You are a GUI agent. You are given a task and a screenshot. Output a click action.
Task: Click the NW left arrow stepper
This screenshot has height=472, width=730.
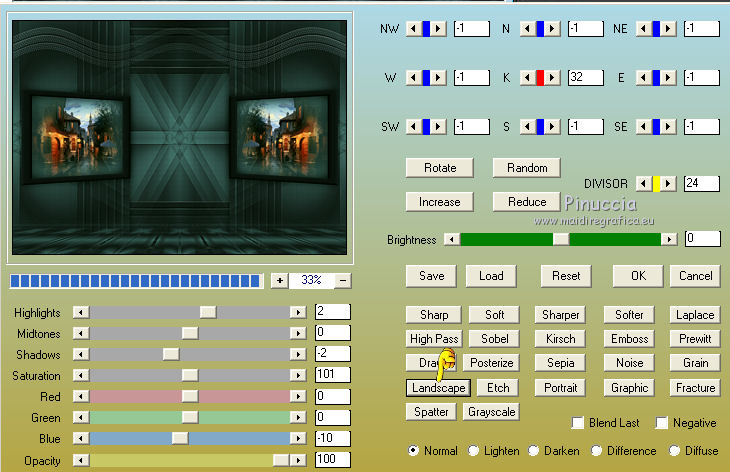[414, 29]
